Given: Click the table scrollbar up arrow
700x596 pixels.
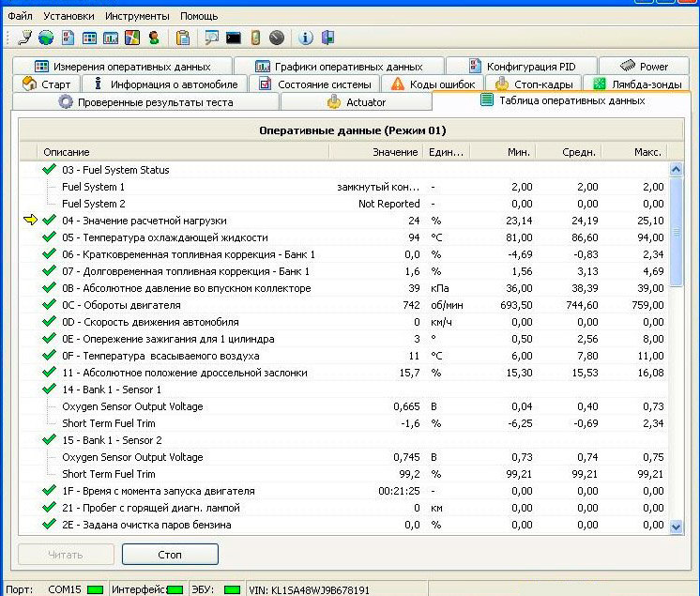Looking at the screenshot, I should point(676,169).
